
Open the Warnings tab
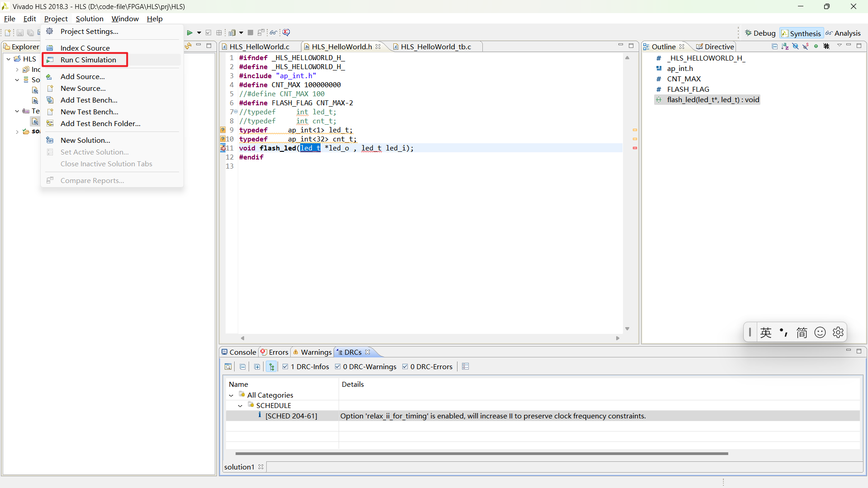coord(312,352)
